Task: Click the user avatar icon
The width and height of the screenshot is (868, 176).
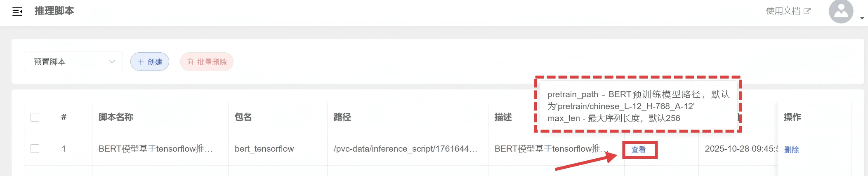Action: click(x=841, y=12)
